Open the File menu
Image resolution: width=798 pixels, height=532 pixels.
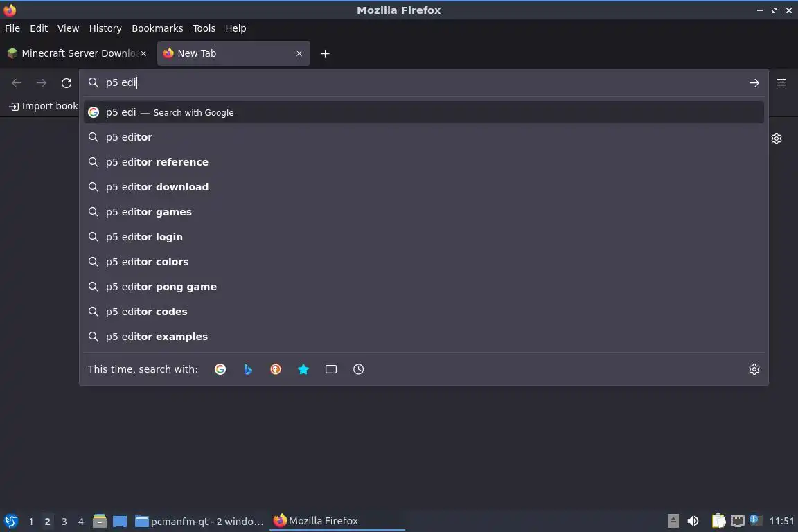tap(12, 28)
